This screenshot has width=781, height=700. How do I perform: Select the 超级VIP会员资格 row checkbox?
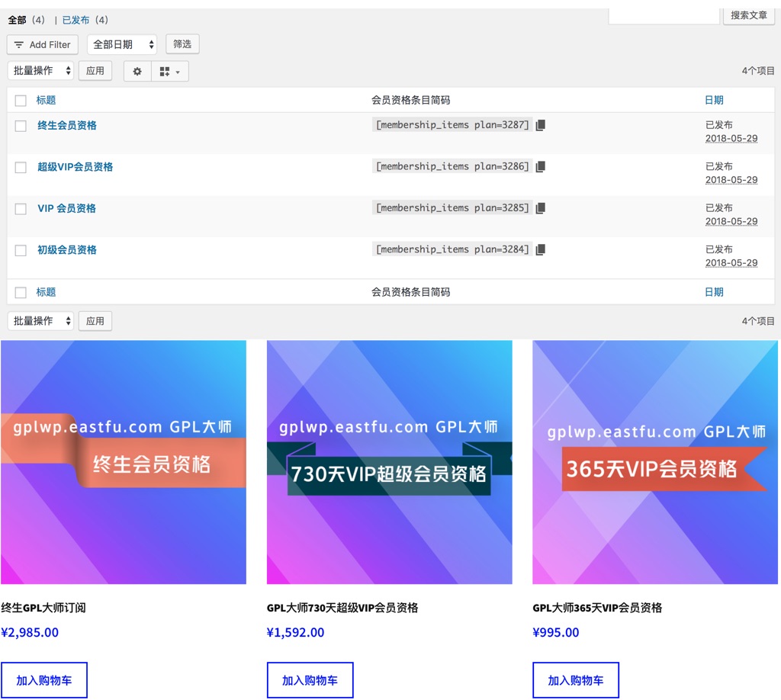tap(21, 168)
